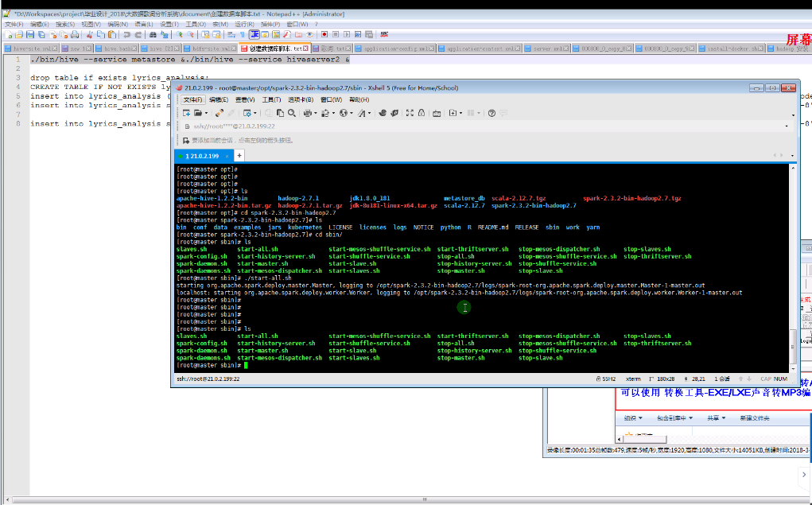Click the red record macro button in Notepad++
Viewport: 812px width, 505px height.
click(324, 35)
